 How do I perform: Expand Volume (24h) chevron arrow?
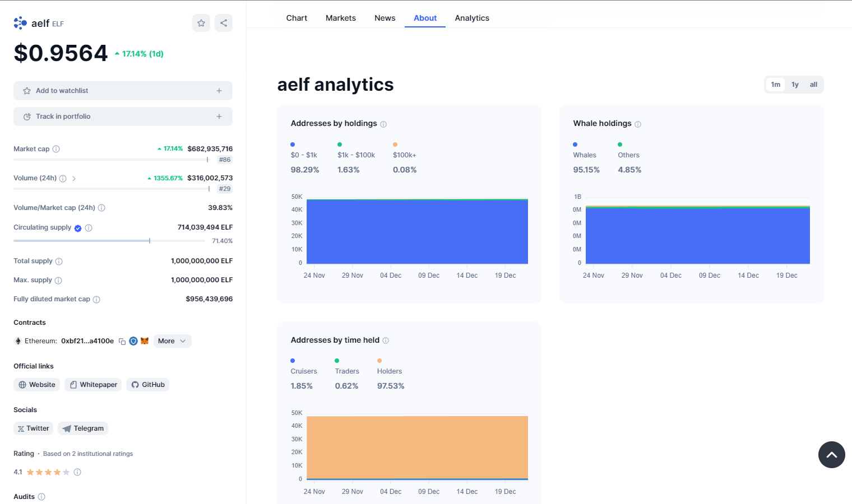click(74, 179)
